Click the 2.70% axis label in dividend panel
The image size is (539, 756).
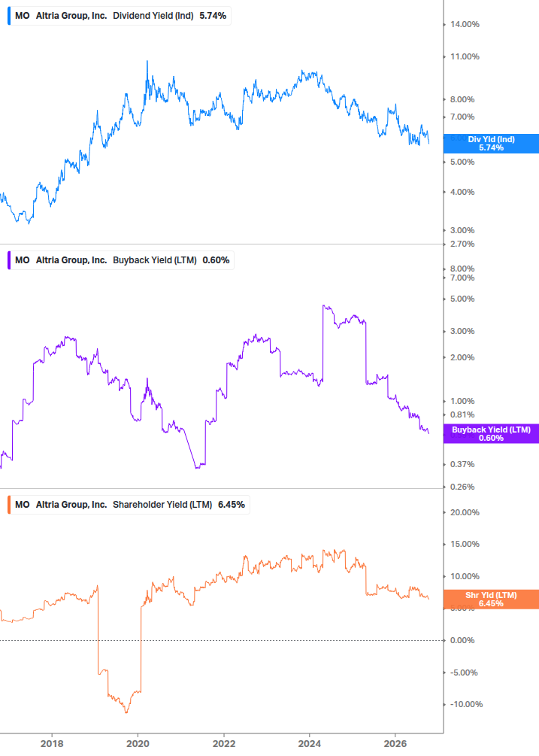tap(462, 244)
